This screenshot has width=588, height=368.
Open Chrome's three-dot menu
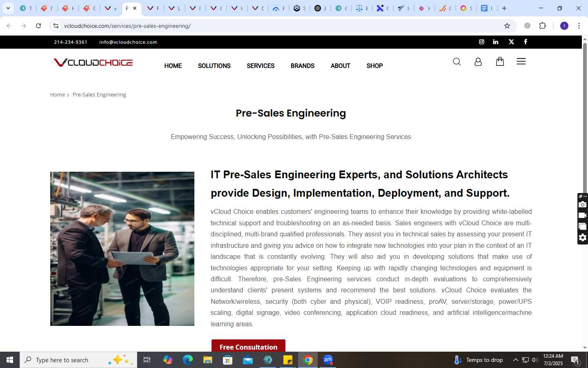(579, 26)
